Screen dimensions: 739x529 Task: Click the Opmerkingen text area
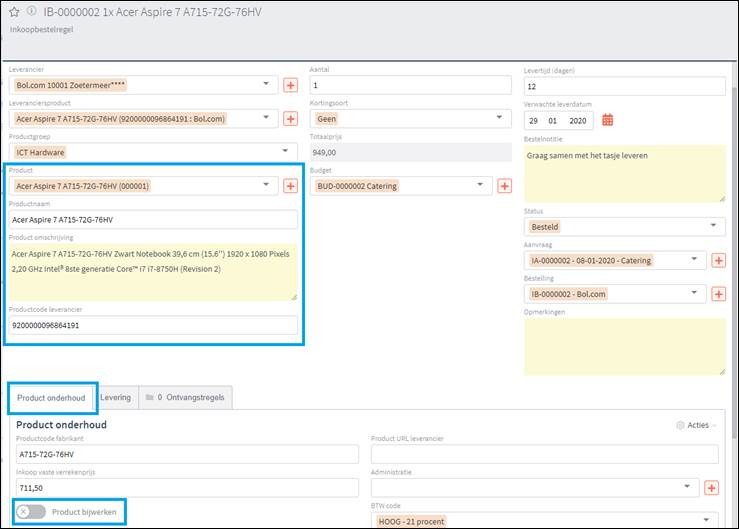624,347
